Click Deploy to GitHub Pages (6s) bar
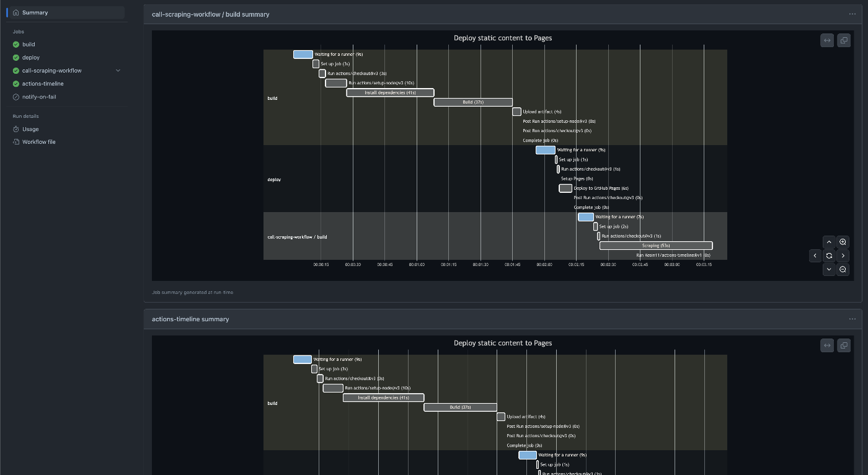 click(x=565, y=189)
